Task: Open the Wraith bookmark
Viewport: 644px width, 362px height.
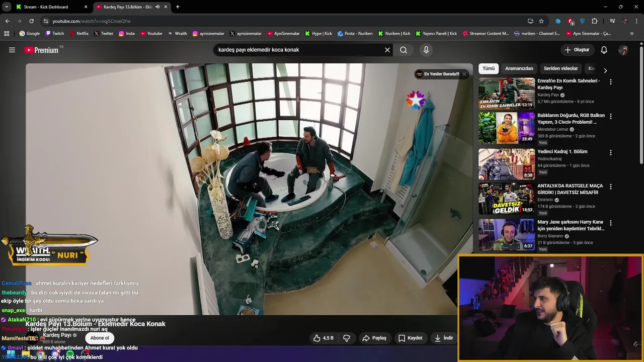Action: click(x=177, y=34)
